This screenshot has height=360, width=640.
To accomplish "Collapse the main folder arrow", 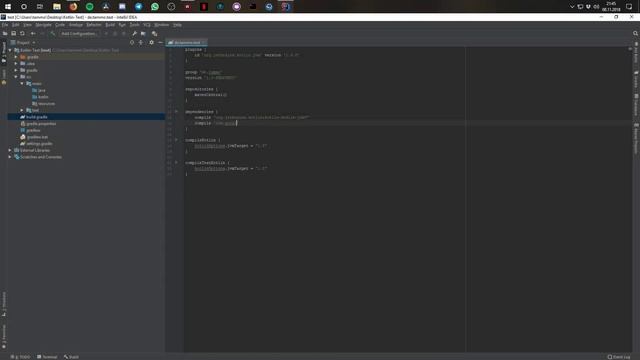I will 22,83.
